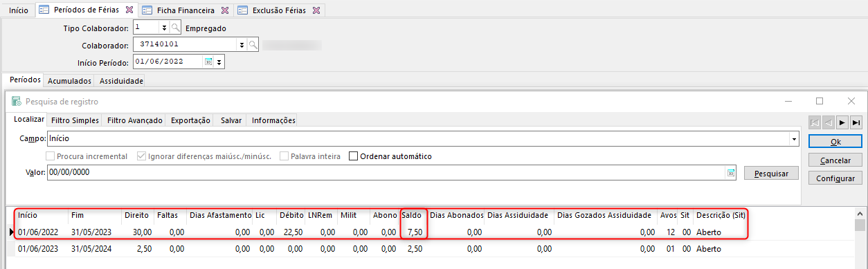The height and width of the screenshot is (269, 868).
Task: Open the Início Período calendar picker
Action: 208,62
